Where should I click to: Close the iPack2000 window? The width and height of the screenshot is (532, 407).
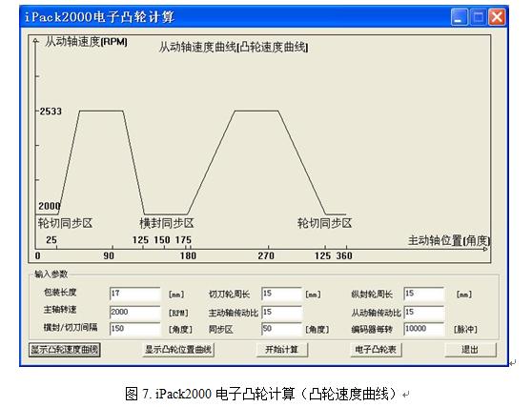click(497, 17)
